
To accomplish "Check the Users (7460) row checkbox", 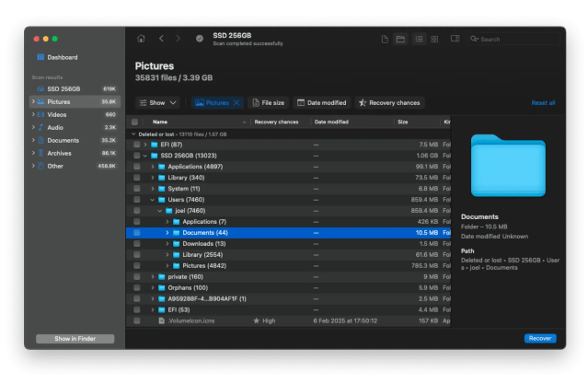I will pyautogui.click(x=137, y=200).
